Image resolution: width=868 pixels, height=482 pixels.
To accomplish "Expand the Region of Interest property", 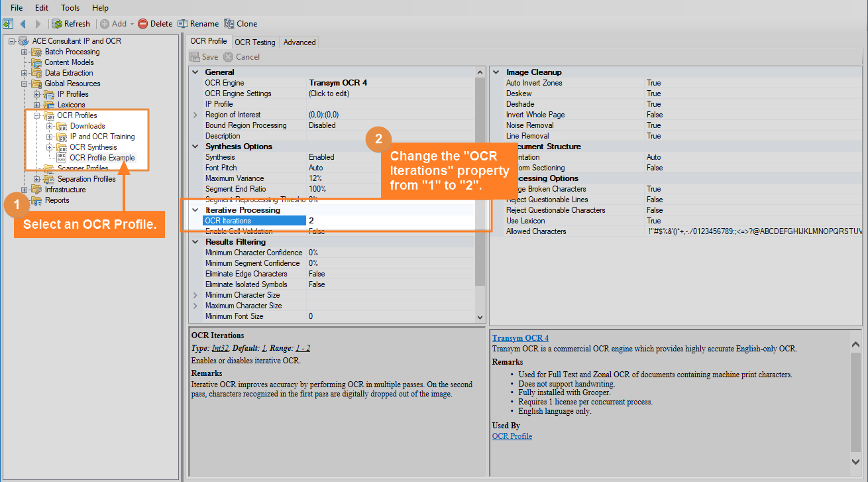I will click(x=195, y=115).
